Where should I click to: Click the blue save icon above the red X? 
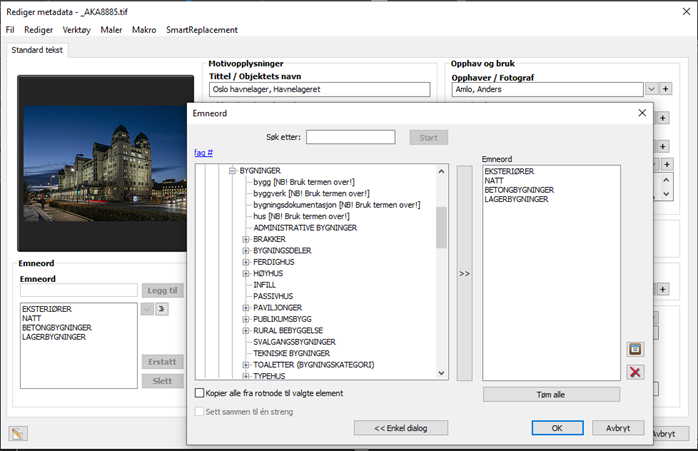tap(634, 349)
